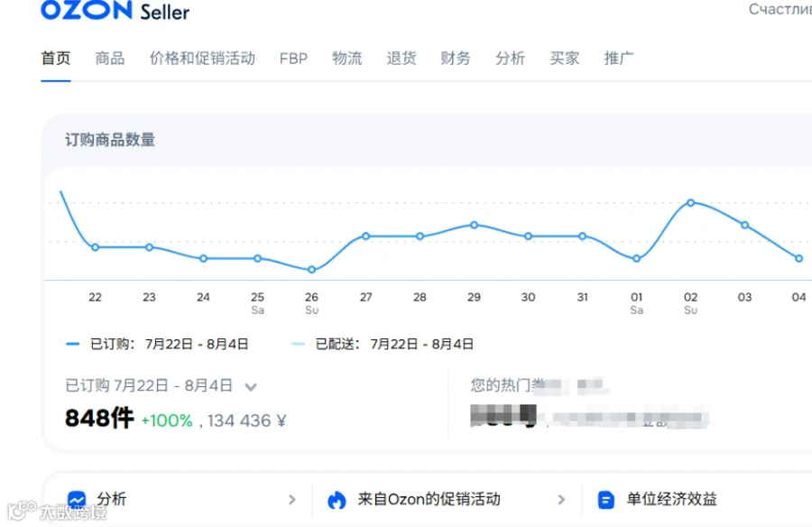Click the chart data point for day 29
812x527 pixels.
474,225
